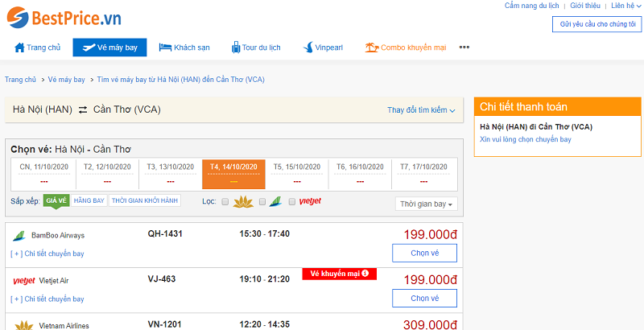
Task: Click the Bamboo Airways filter logo
Action: [x=275, y=201]
